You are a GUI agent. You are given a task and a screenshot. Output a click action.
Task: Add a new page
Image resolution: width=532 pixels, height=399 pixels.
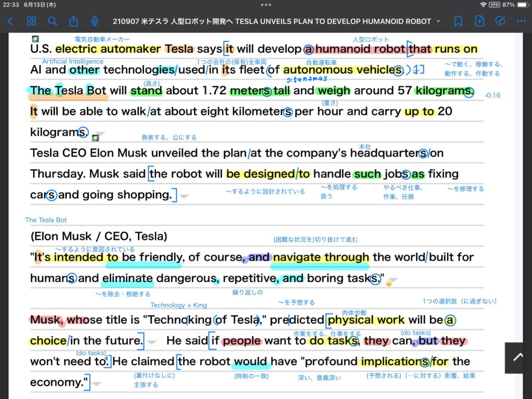480,21
